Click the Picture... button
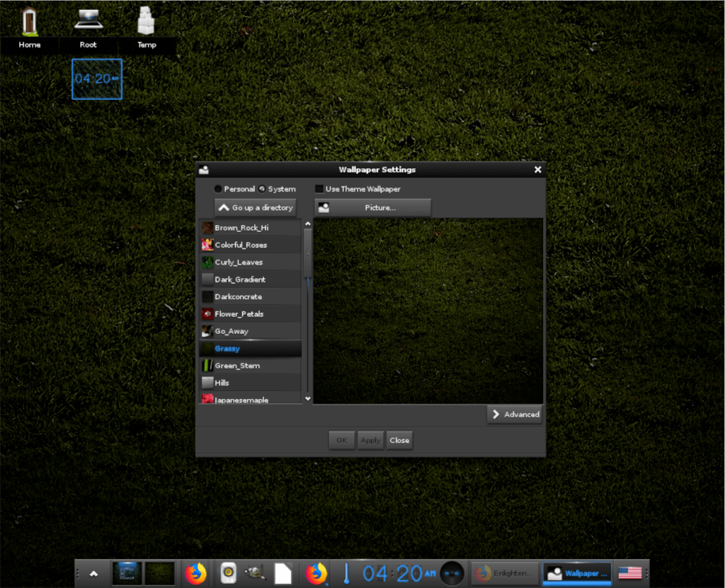 pyautogui.click(x=372, y=207)
